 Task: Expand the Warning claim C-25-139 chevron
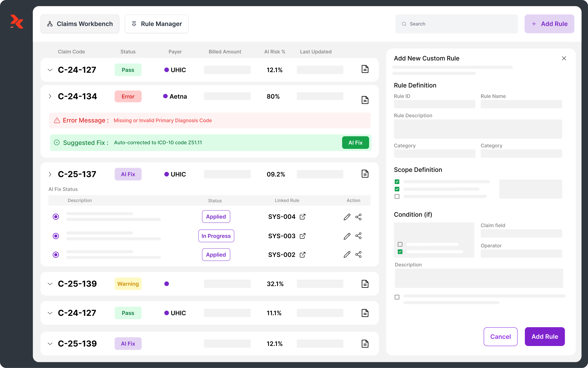50,284
